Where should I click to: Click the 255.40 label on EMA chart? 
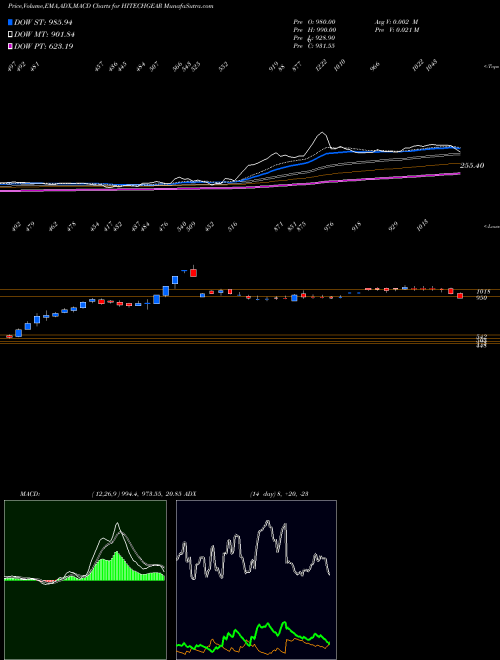click(472, 166)
